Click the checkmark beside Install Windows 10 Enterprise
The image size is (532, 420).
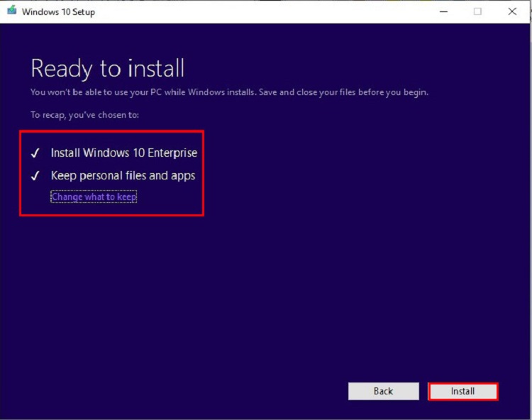coord(35,153)
